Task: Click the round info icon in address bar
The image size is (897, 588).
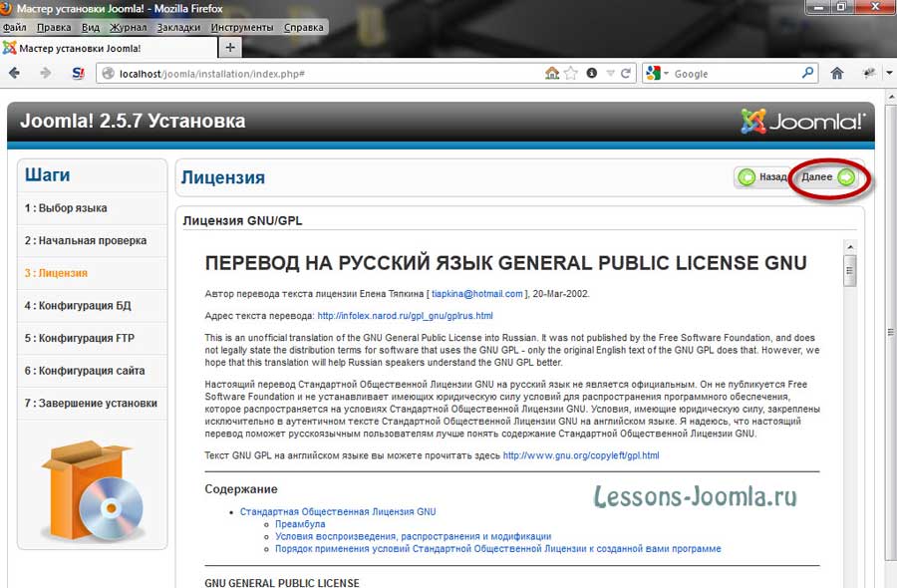Action: click(591, 73)
